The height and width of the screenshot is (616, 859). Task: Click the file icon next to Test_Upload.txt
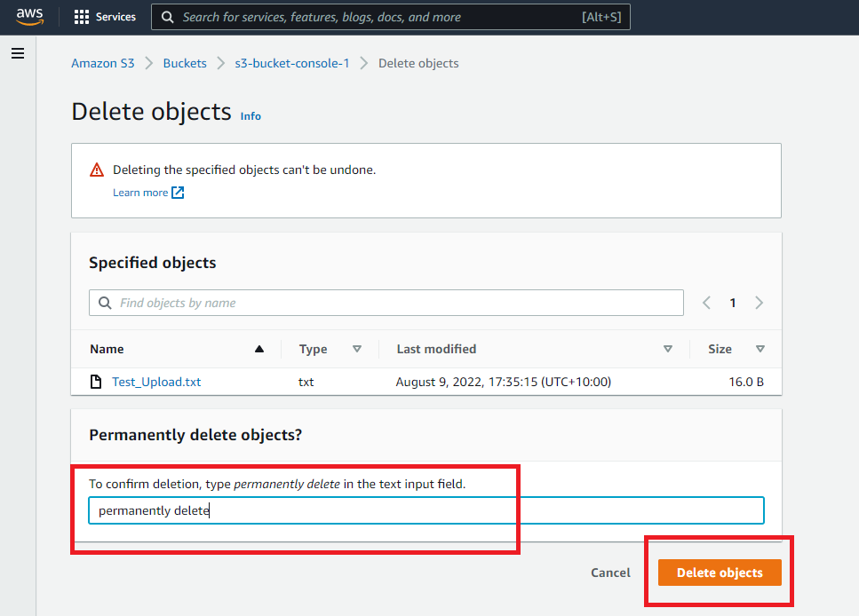[96, 382]
